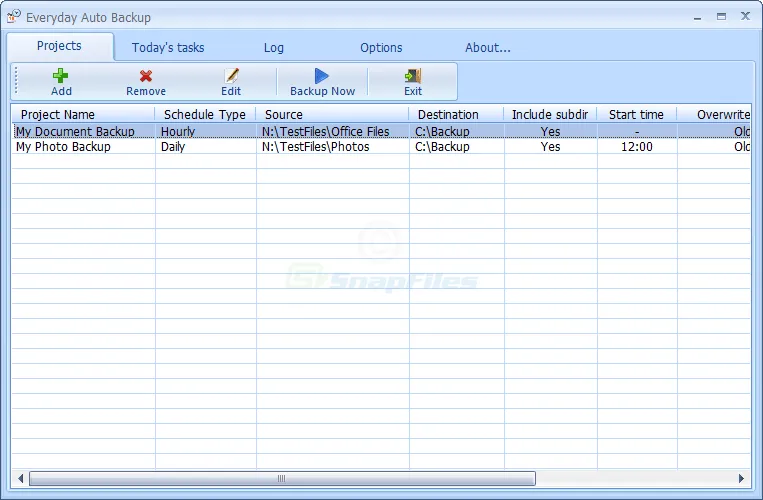
Task: Click the Exit door icon
Action: coord(413,76)
